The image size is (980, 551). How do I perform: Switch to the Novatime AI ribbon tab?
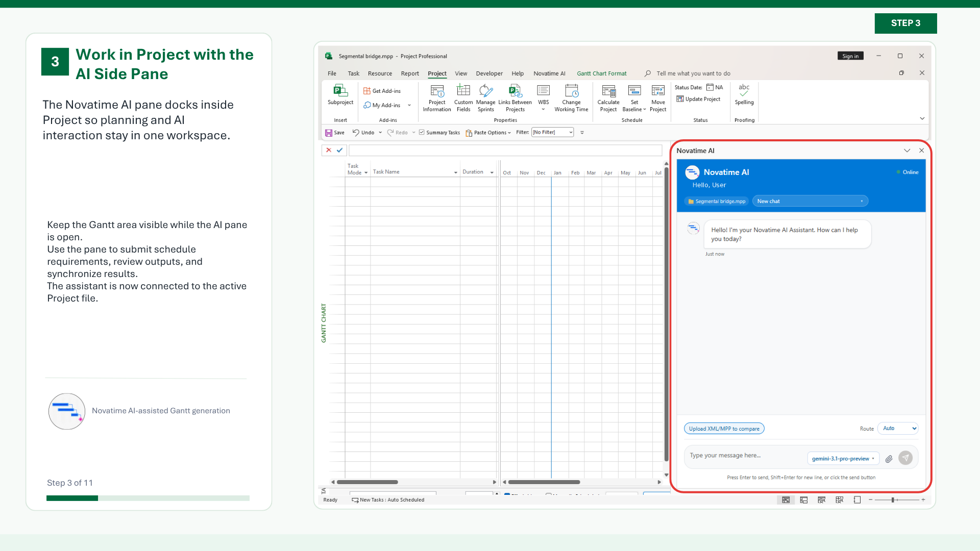(549, 73)
